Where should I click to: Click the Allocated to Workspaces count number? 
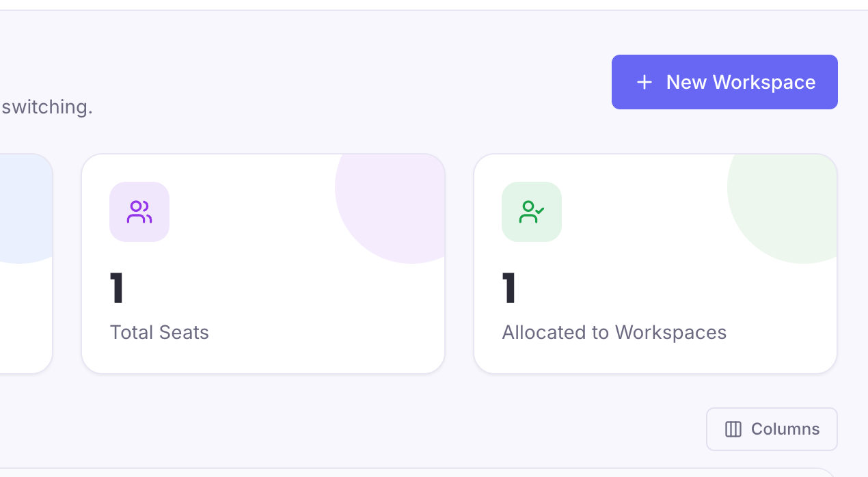coord(509,288)
